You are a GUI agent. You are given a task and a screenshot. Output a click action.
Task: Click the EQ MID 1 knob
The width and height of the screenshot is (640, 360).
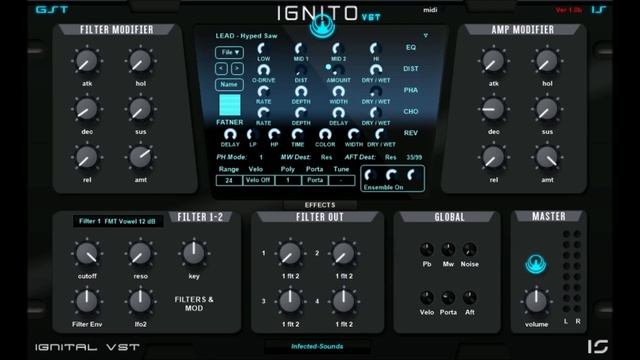301,49
